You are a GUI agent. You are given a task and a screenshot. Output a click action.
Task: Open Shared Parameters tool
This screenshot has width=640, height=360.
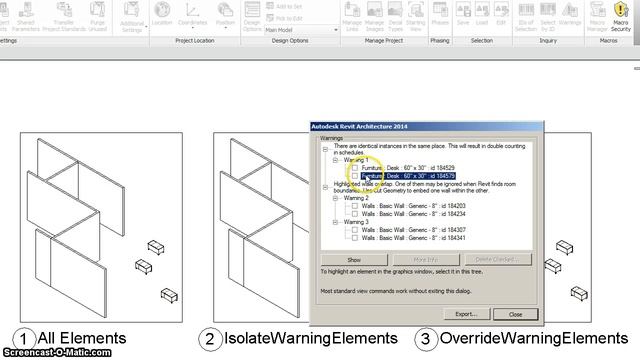26,16
